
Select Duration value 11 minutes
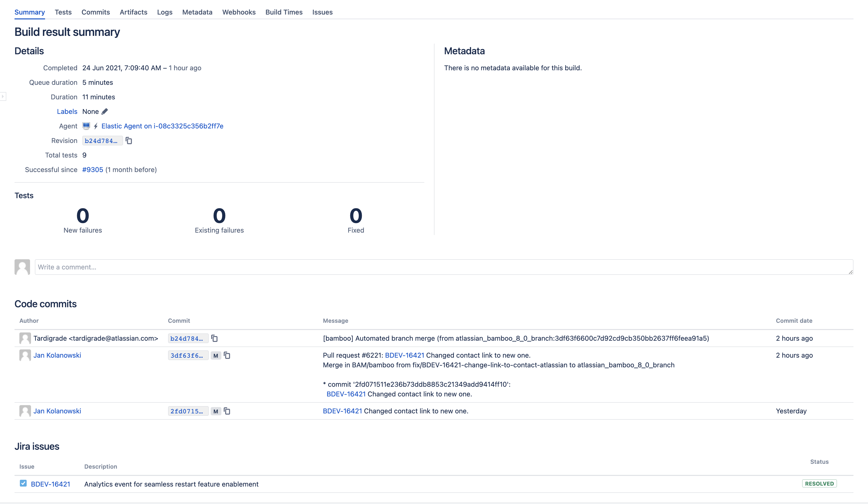[99, 97]
